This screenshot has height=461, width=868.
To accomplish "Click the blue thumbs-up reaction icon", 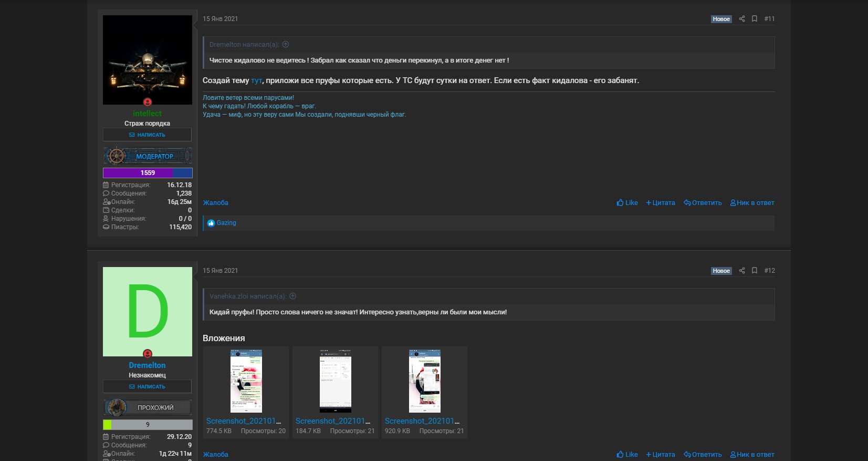I will pos(211,223).
